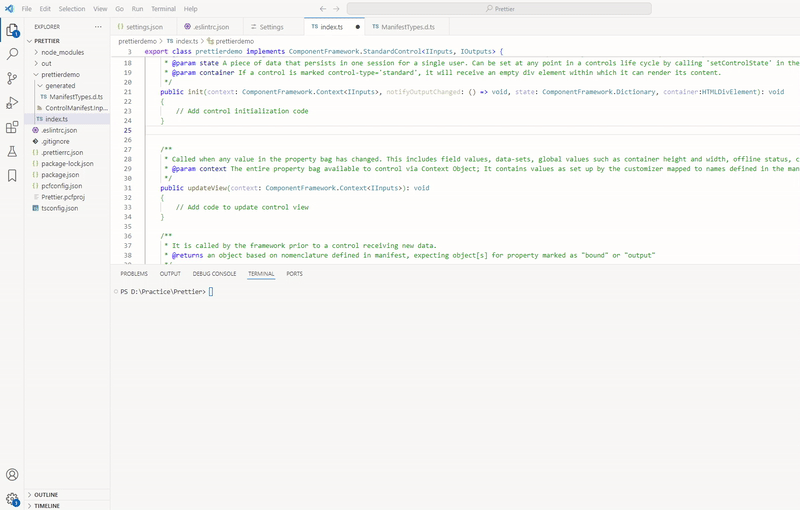Switch to the PROBLEMS panel tab

pos(134,273)
